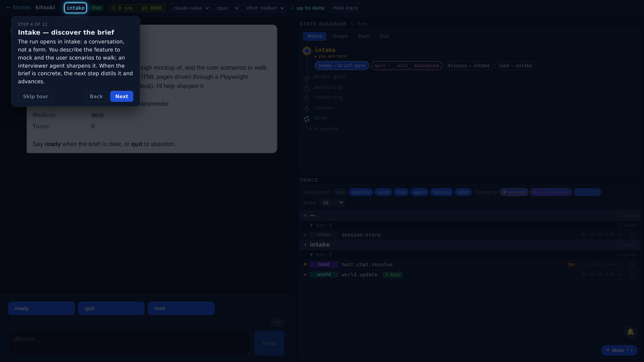Click the intake station node circle
The height and width of the screenshot is (362, 644).
(x=307, y=51)
